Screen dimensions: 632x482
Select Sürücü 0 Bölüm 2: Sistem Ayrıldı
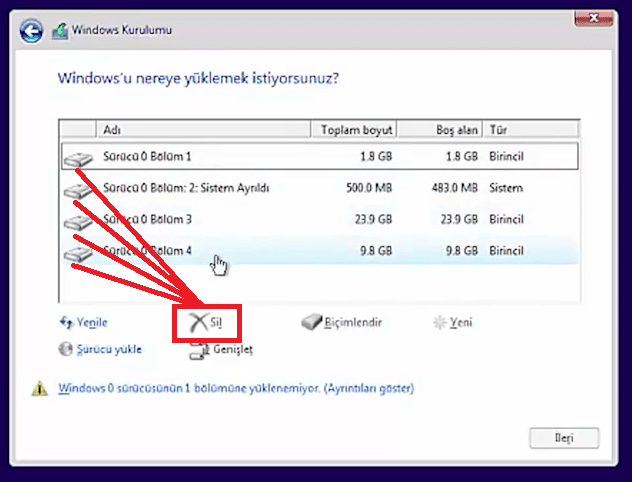coord(320,188)
